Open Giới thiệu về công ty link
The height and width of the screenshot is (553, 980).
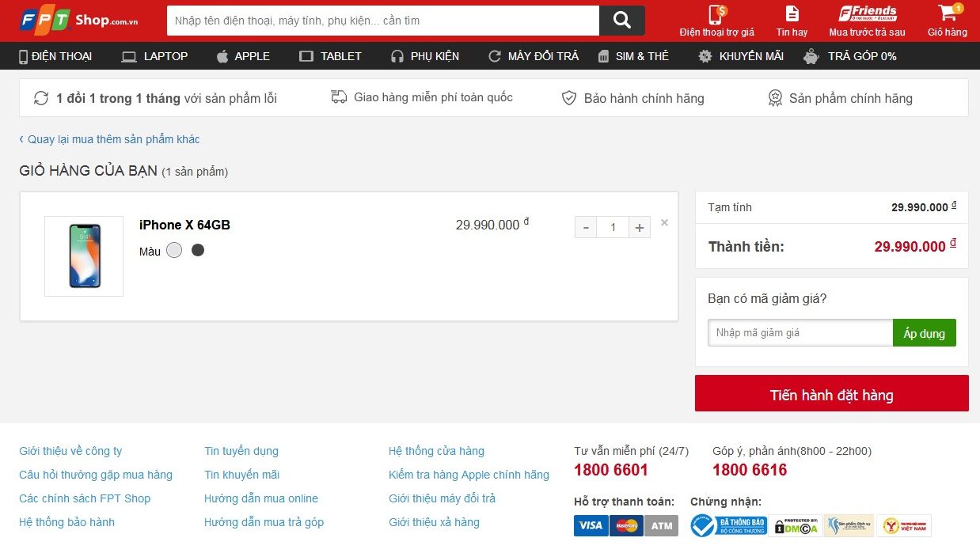tap(70, 451)
